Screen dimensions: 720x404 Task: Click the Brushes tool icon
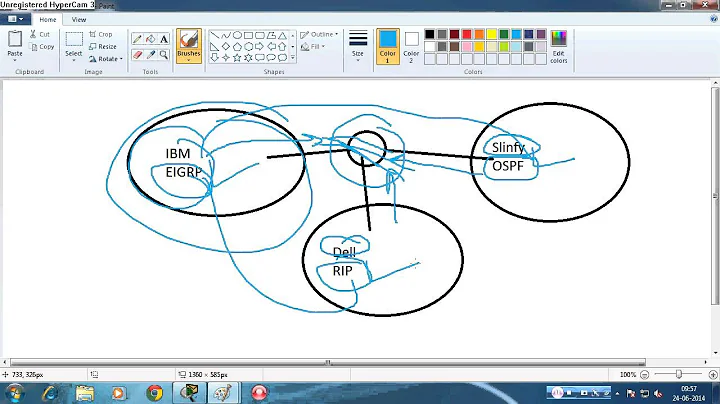pos(189,39)
